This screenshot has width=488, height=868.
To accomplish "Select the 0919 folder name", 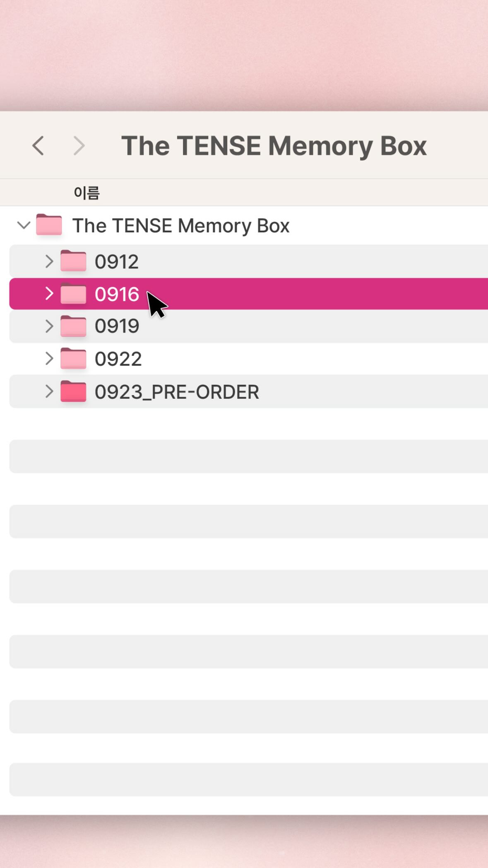I will point(117,326).
